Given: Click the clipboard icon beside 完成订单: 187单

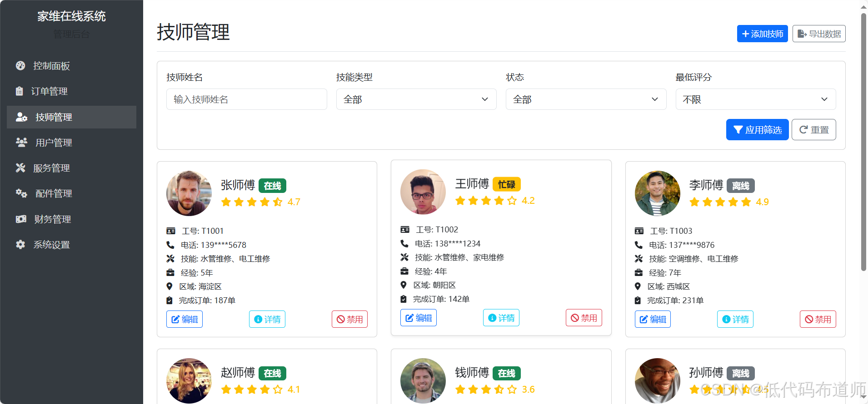Looking at the screenshot, I should click(x=170, y=301).
